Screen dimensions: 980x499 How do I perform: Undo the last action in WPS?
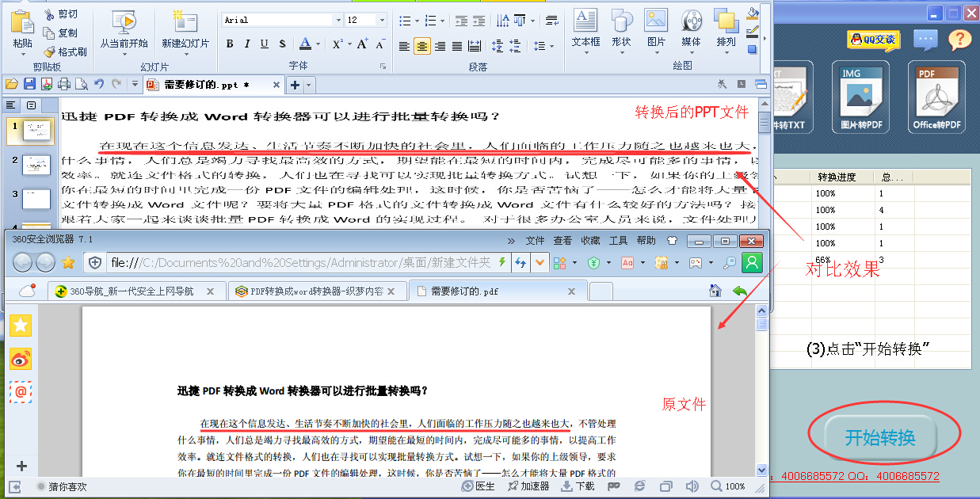[99, 84]
